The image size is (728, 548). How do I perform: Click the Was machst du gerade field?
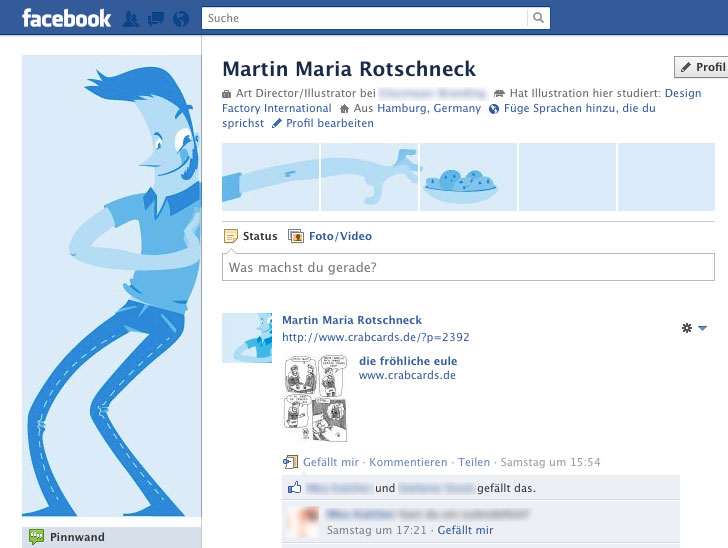[468, 267]
